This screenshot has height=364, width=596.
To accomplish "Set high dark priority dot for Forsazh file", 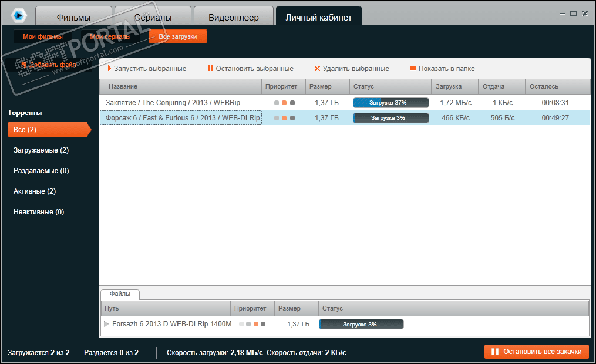I will click(x=263, y=324).
